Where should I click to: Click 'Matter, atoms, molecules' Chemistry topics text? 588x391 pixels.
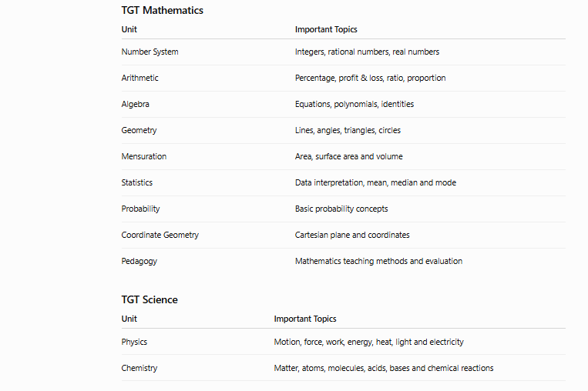(x=383, y=368)
